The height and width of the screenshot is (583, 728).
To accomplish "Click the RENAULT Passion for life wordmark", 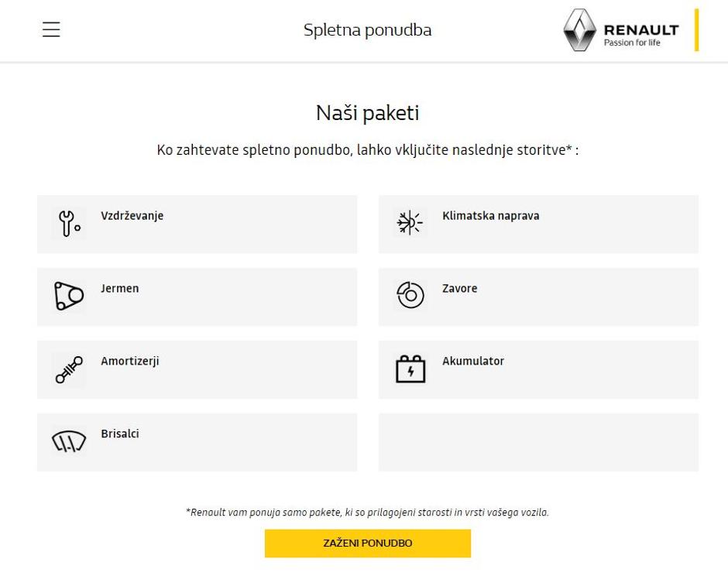I will click(640, 30).
